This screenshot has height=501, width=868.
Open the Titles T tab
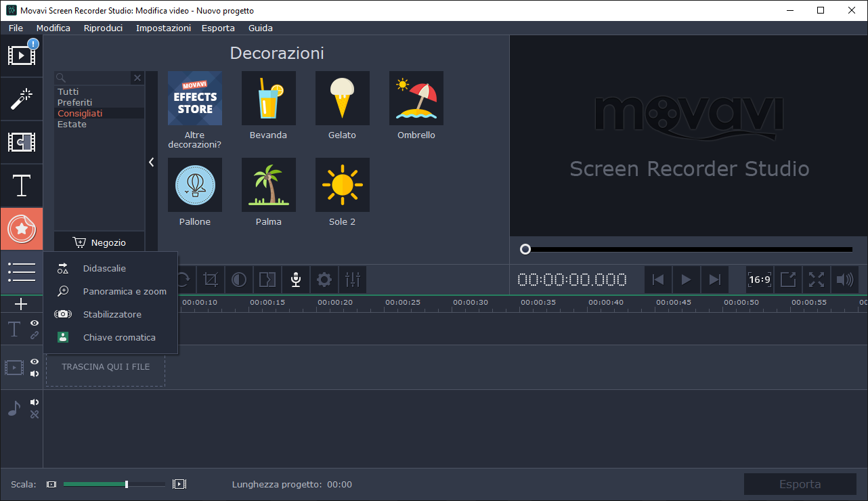22,186
